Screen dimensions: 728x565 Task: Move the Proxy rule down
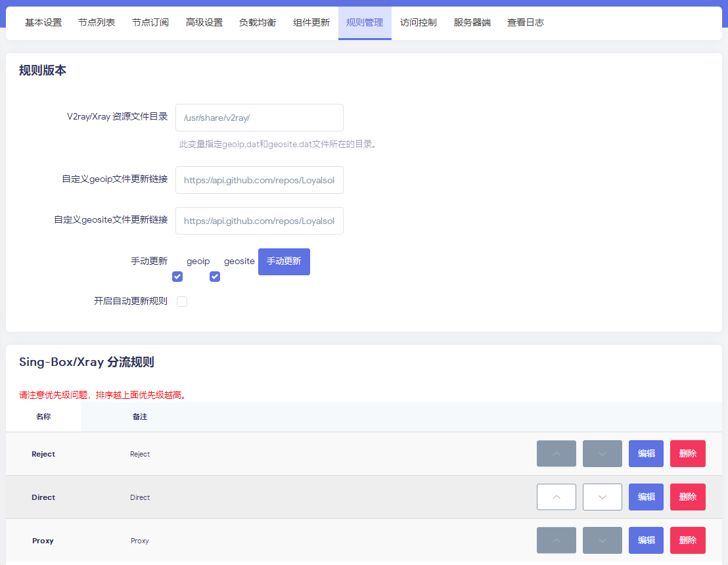pyautogui.click(x=602, y=541)
